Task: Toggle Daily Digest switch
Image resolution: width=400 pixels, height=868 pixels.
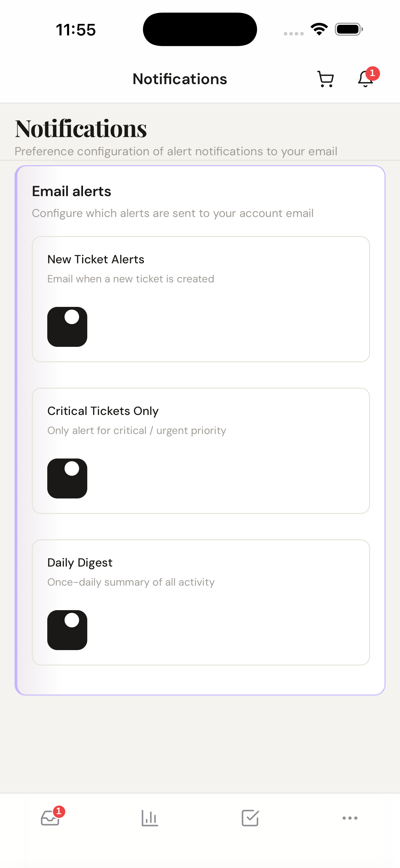Action: 67,630
